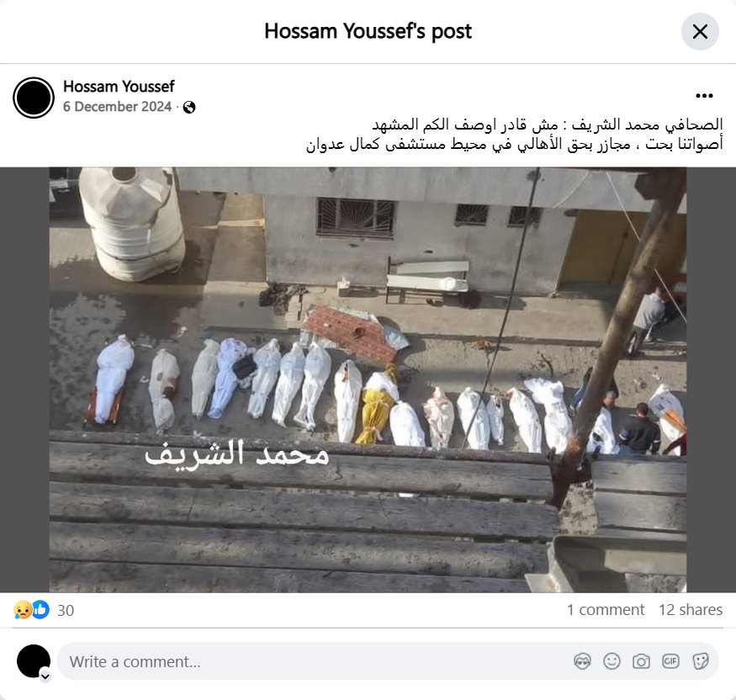Viewport: 736px width, 700px height.
Task: Show the 1 comment on the post
Action: click(606, 609)
